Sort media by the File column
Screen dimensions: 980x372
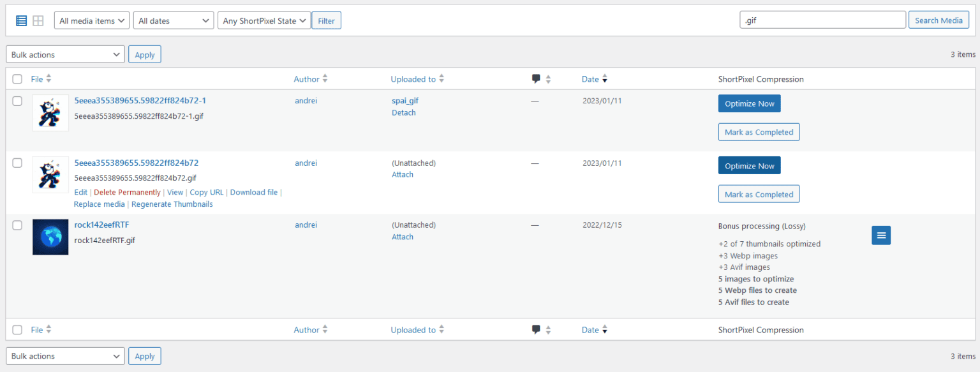pos(36,78)
